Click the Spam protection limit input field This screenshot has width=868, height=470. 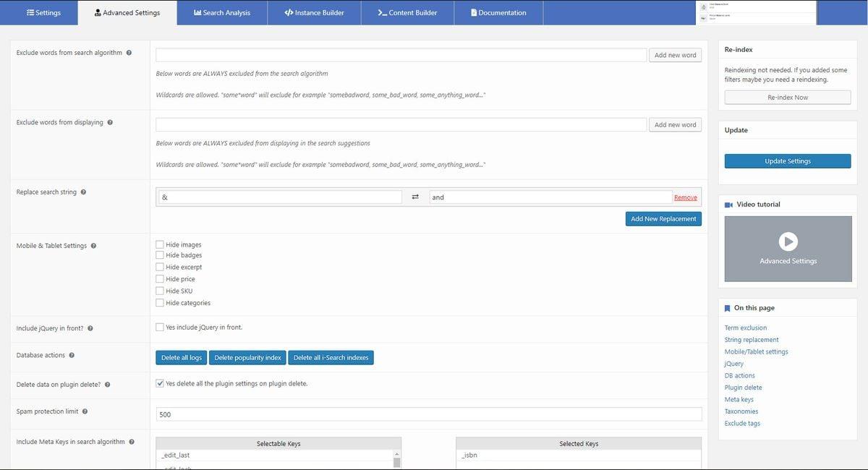pos(429,414)
